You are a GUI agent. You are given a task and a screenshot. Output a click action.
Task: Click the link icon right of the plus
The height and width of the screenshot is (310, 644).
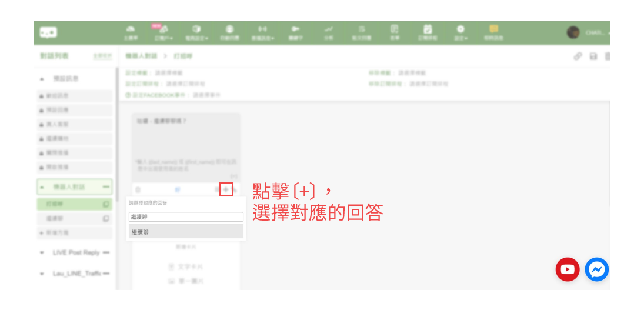tap(236, 189)
